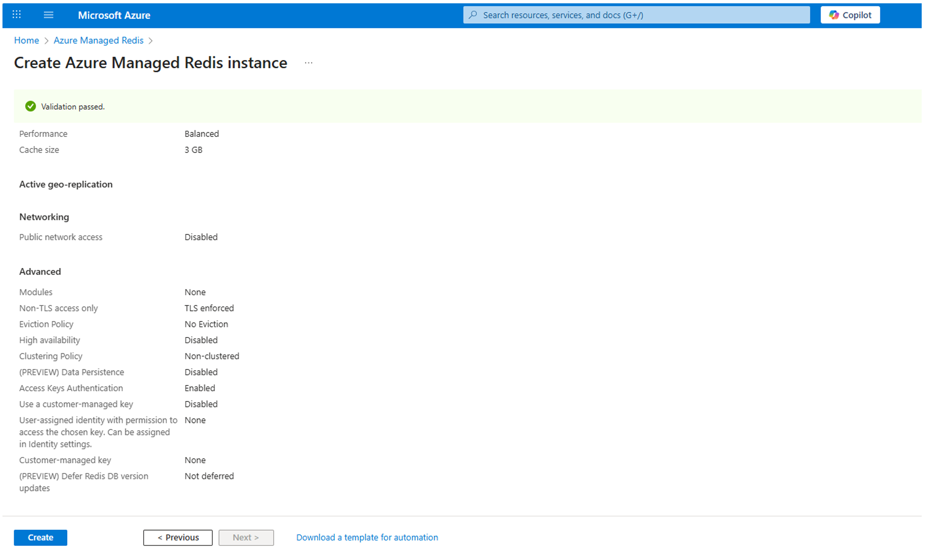925x560 pixels.
Task: Open Download a template for automation link
Action: pyautogui.click(x=367, y=537)
